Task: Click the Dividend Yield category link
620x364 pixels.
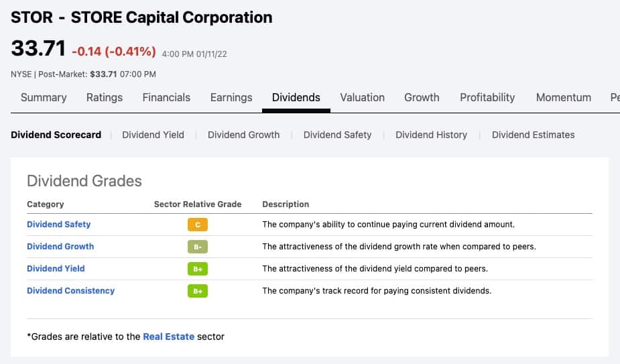Action: 56,269
